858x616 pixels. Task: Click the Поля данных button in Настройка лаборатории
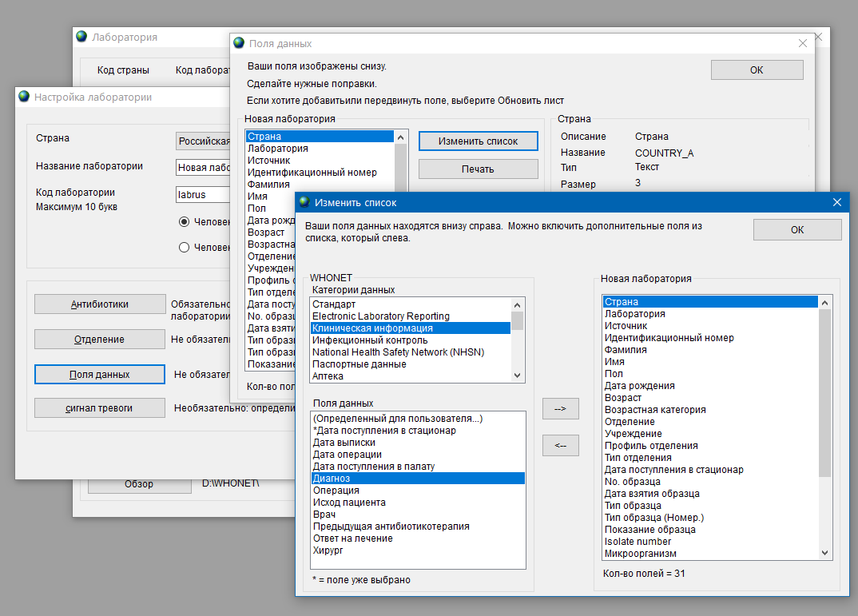(100, 374)
